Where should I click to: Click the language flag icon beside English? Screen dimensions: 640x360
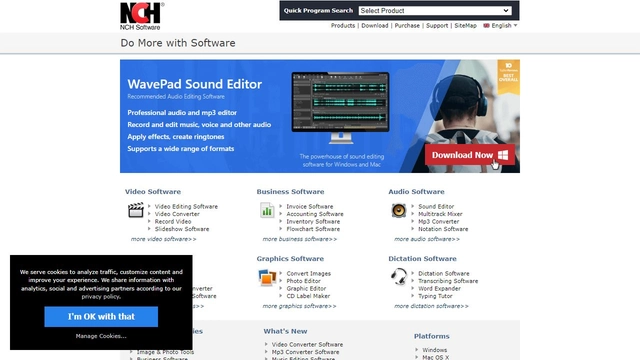tap(486, 25)
